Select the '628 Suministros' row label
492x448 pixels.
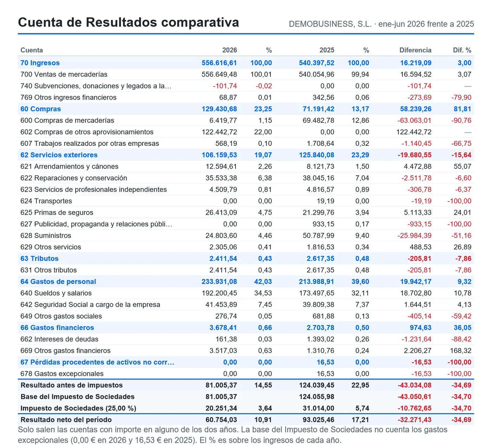(46, 235)
